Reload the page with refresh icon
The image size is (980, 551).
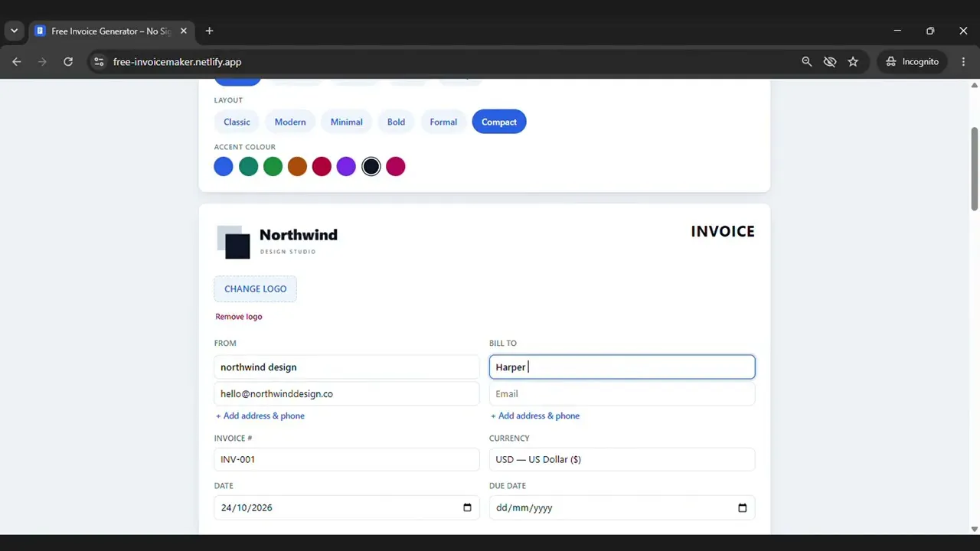68,62
